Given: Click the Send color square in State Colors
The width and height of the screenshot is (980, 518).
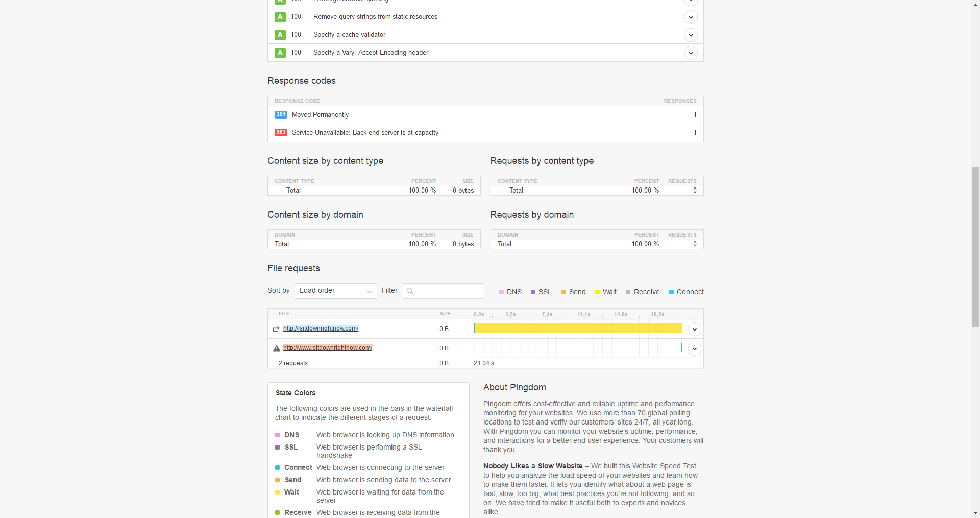Looking at the screenshot, I should click(x=277, y=480).
